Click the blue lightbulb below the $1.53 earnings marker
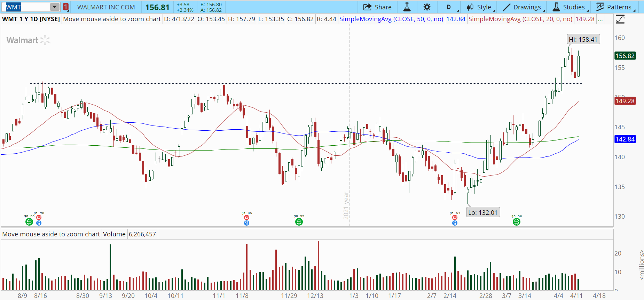This screenshot has height=300, width=644. (455, 223)
